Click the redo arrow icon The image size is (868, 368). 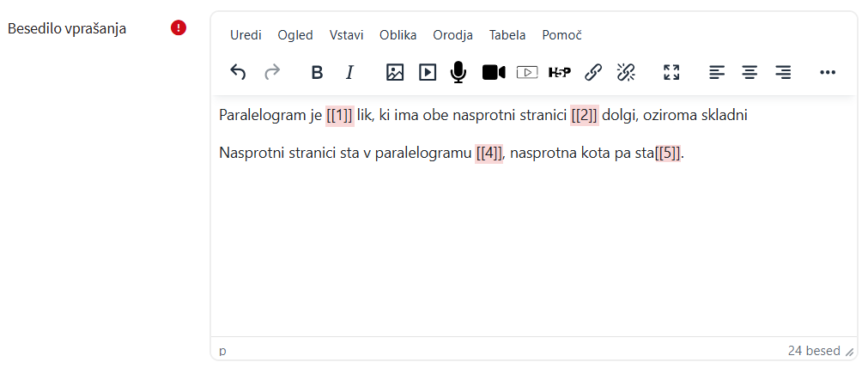[x=272, y=73]
